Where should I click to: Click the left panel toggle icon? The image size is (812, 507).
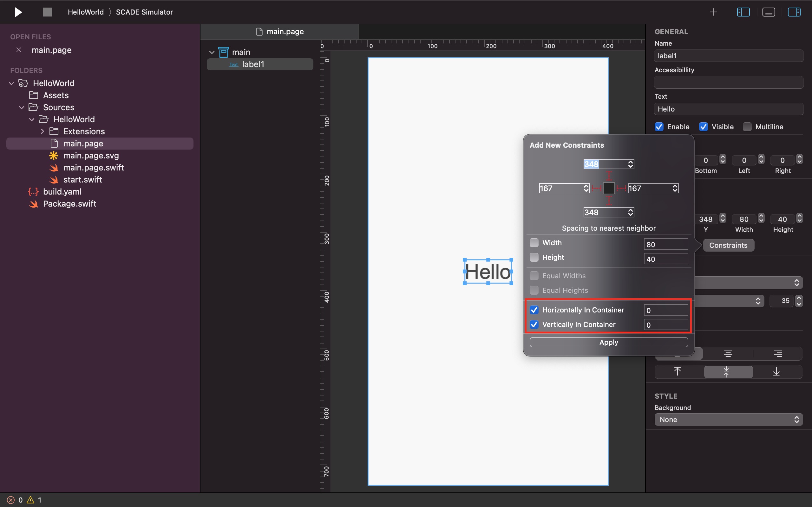point(743,12)
